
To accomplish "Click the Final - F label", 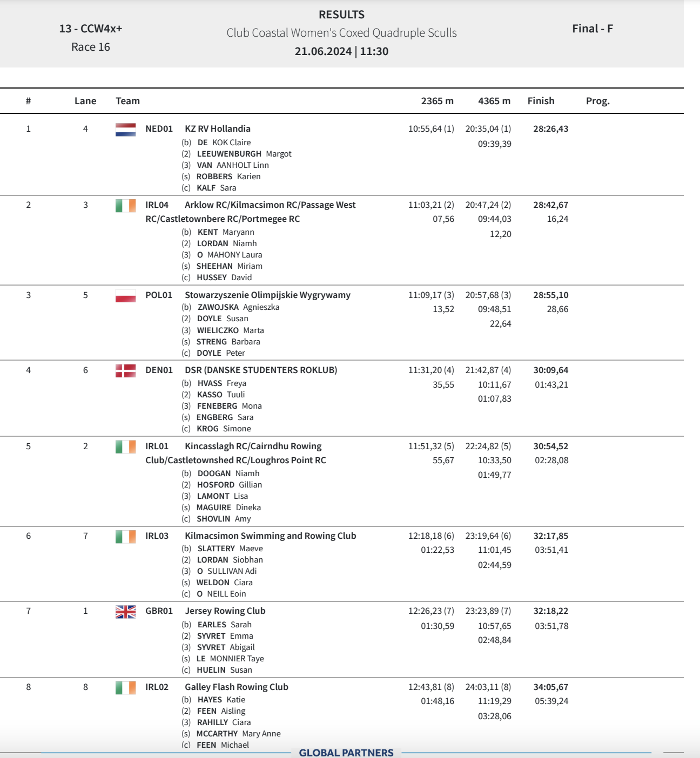I will coord(593,29).
